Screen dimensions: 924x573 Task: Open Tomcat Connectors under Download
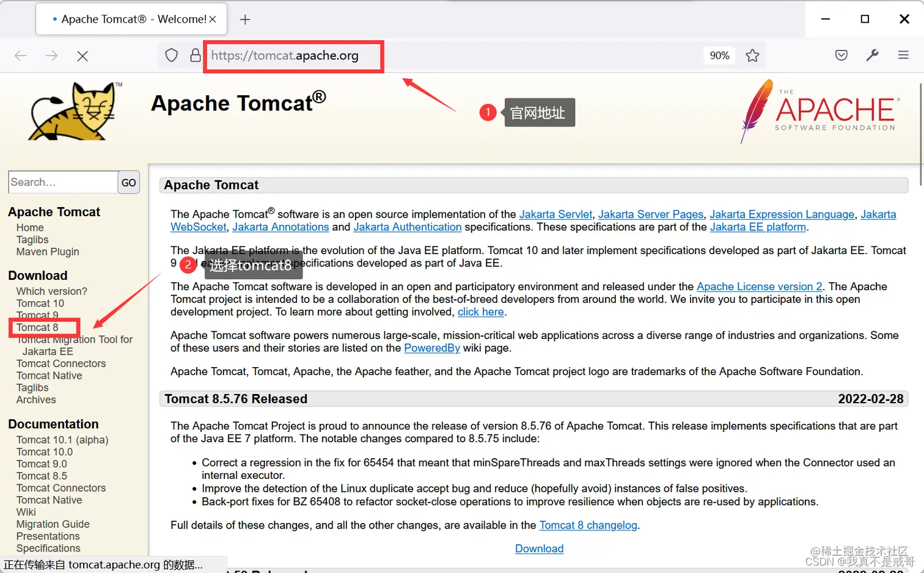click(x=61, y=363)
